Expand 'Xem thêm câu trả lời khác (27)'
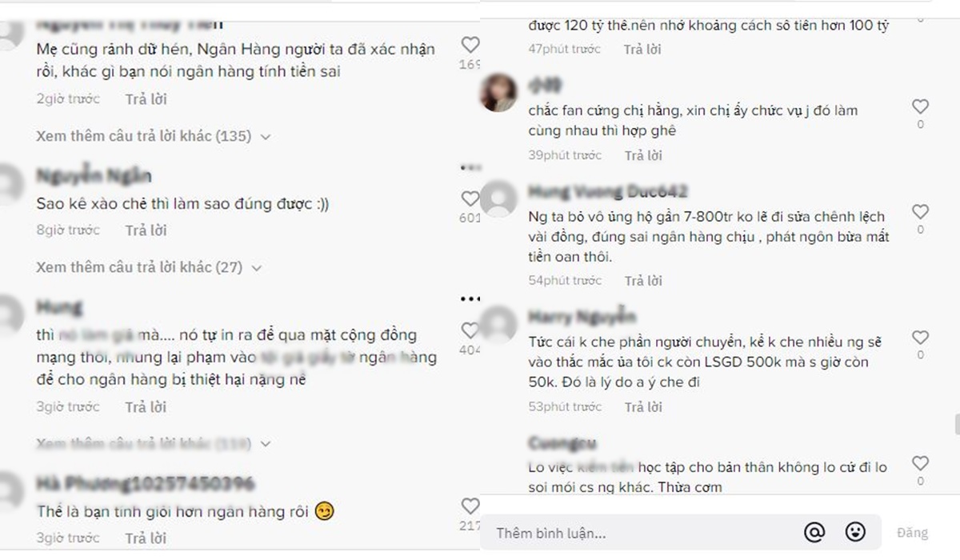Image resolution: width=960 pixels, height=560 pixels. tap(150, 267)
